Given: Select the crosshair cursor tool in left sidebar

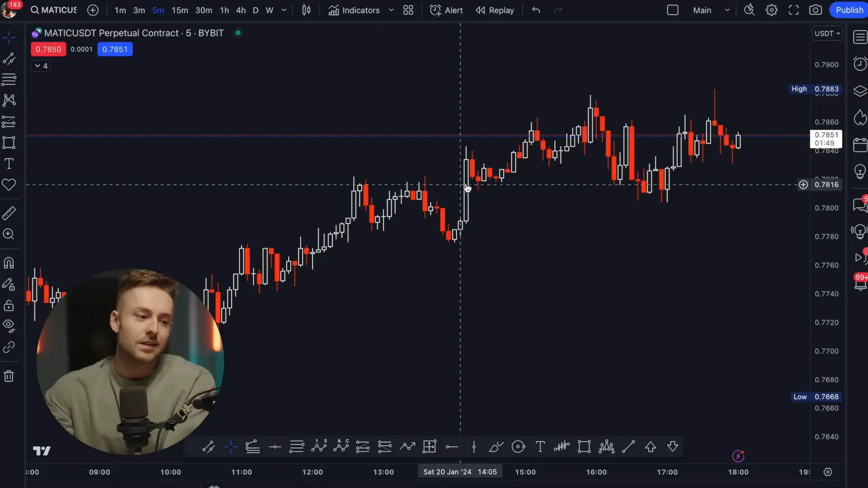Looking at the screenshot, I should click(x=9, y=38).
